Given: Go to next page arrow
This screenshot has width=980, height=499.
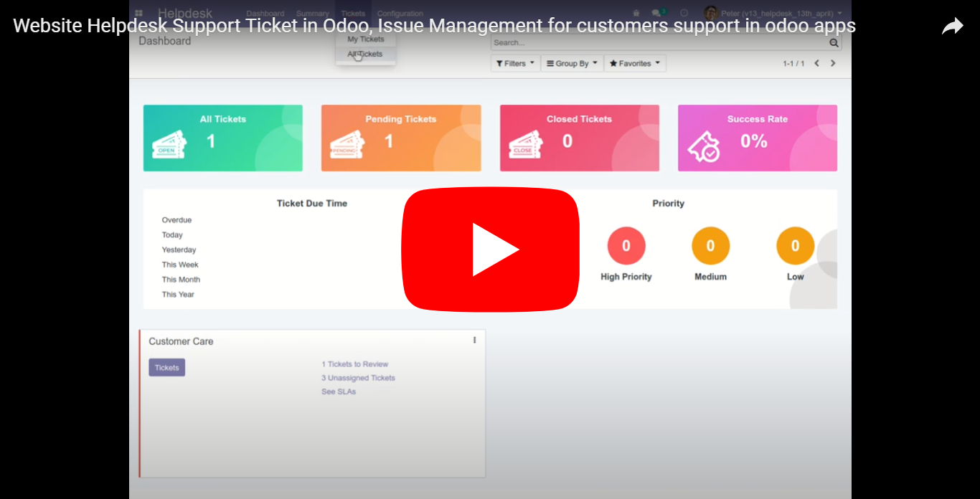Looking at the screenshot, I should [833, 63].
